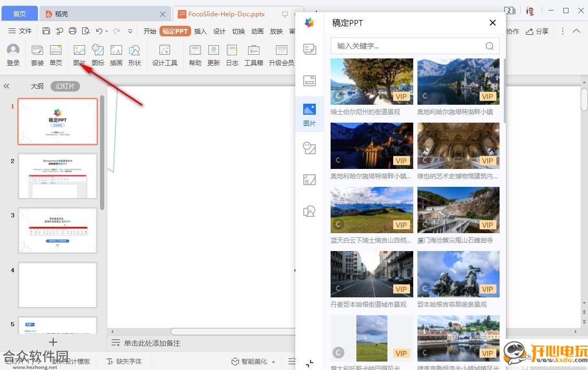Select the shapes sidebar icon in panel
588x370 pixels.
(310, 211)
